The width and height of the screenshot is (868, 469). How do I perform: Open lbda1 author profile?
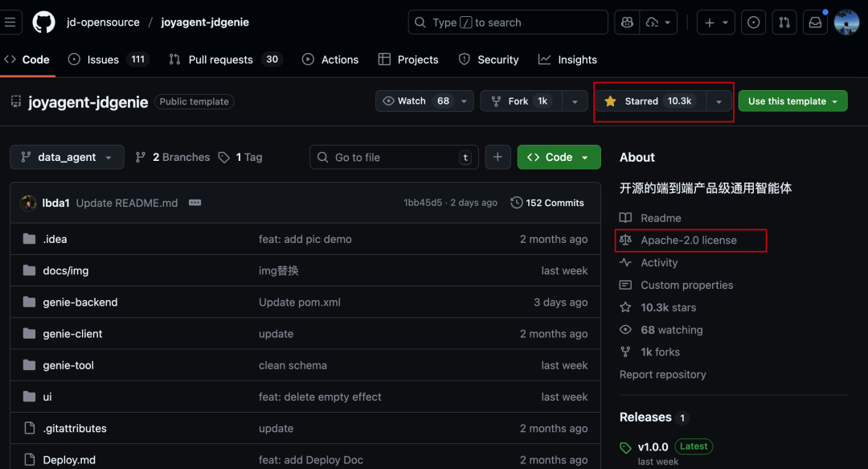click(x=56, y=203)
